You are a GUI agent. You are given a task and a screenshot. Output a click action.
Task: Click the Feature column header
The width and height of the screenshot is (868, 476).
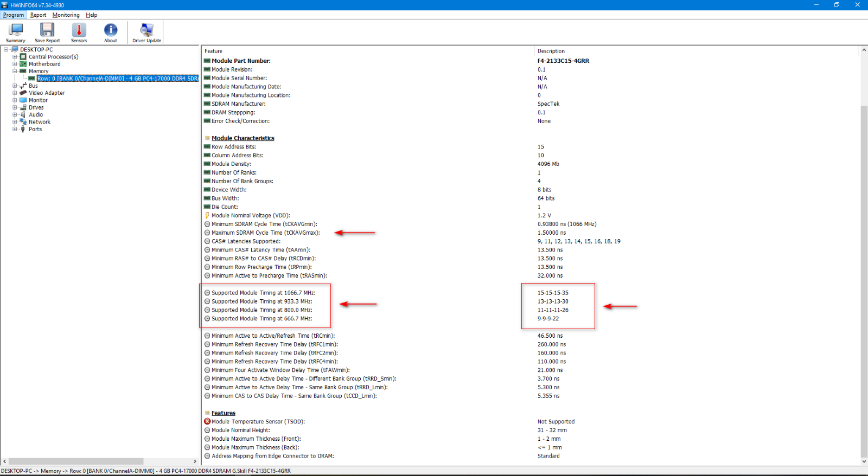pos(213,51)
